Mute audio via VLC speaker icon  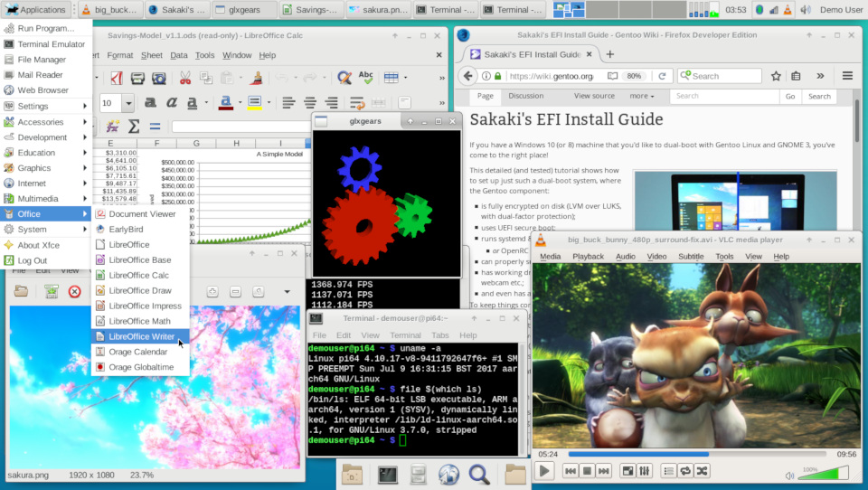pyautogui.click(x=789, y=476)
